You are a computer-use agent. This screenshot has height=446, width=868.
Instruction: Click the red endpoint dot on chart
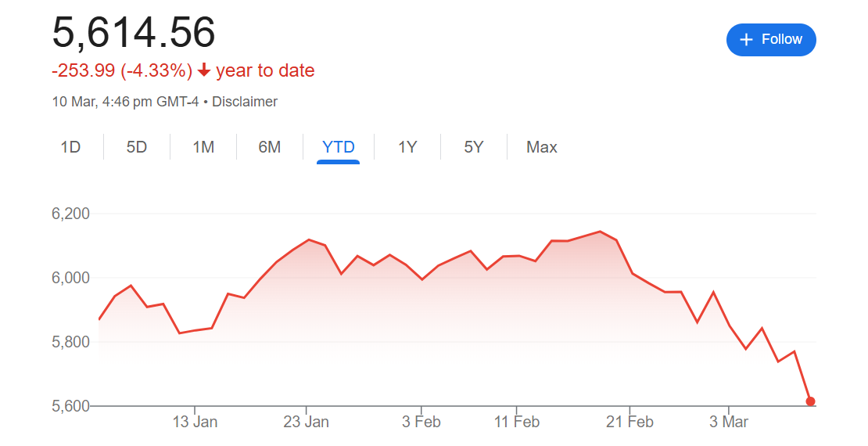(810, 401)
